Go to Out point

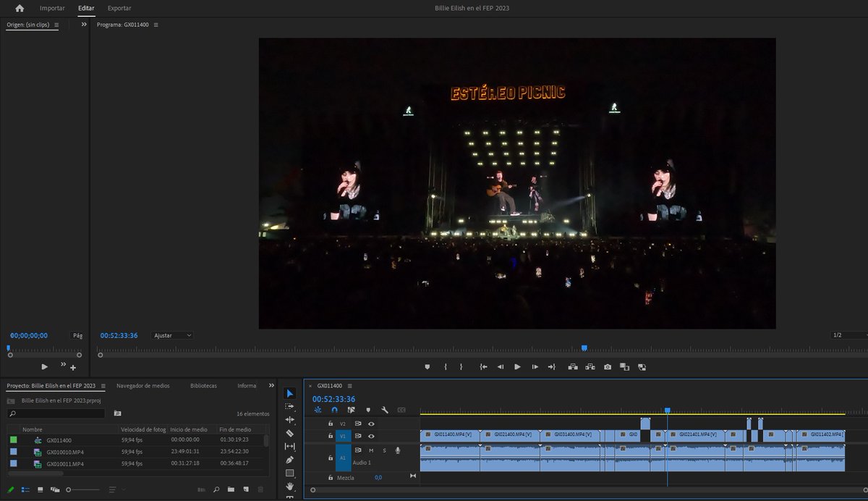(552, 367)
